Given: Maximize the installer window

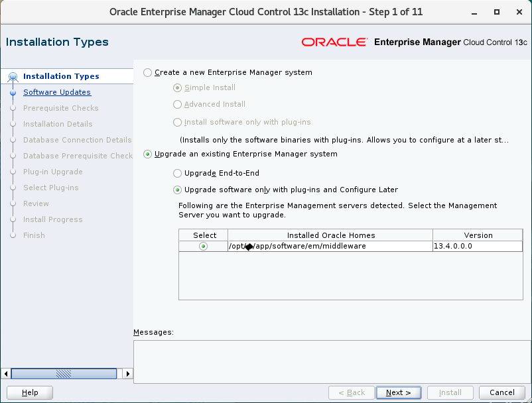Looking at the screenshot, I should click(497, 12).
